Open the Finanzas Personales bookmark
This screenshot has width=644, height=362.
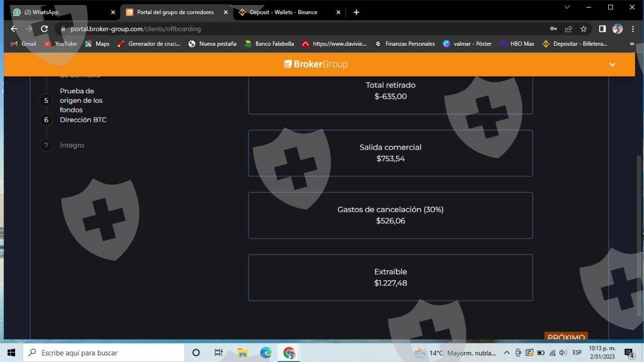(405, 44)
